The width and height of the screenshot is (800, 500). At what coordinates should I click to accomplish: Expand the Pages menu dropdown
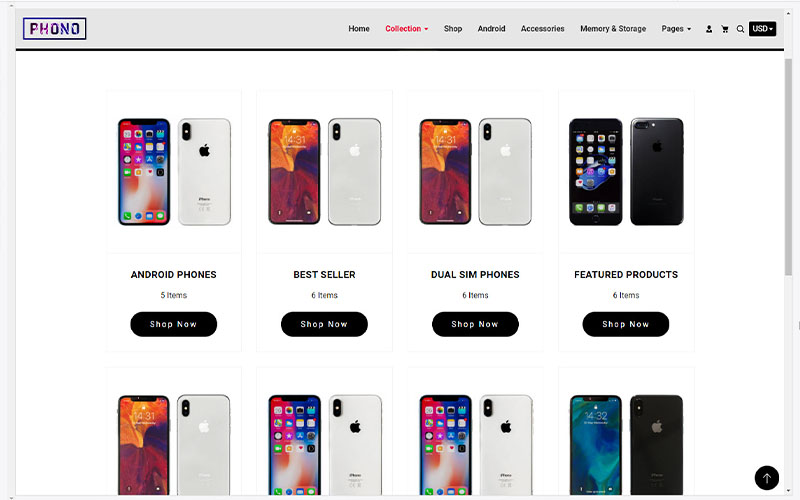point(676,29)
